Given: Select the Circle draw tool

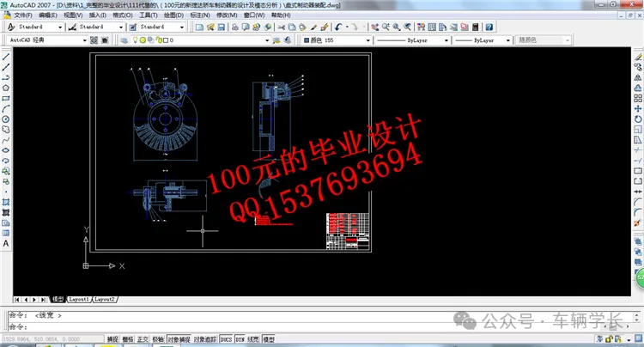Looking at the screenshot, I should point(6,119).
